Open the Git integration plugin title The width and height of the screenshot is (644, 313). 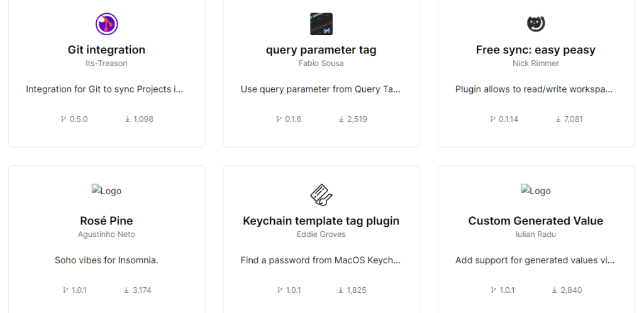106,50
